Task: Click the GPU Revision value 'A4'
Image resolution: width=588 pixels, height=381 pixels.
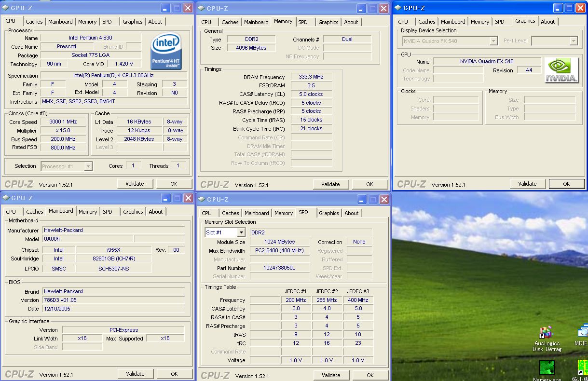Action: tap(529, 70)
